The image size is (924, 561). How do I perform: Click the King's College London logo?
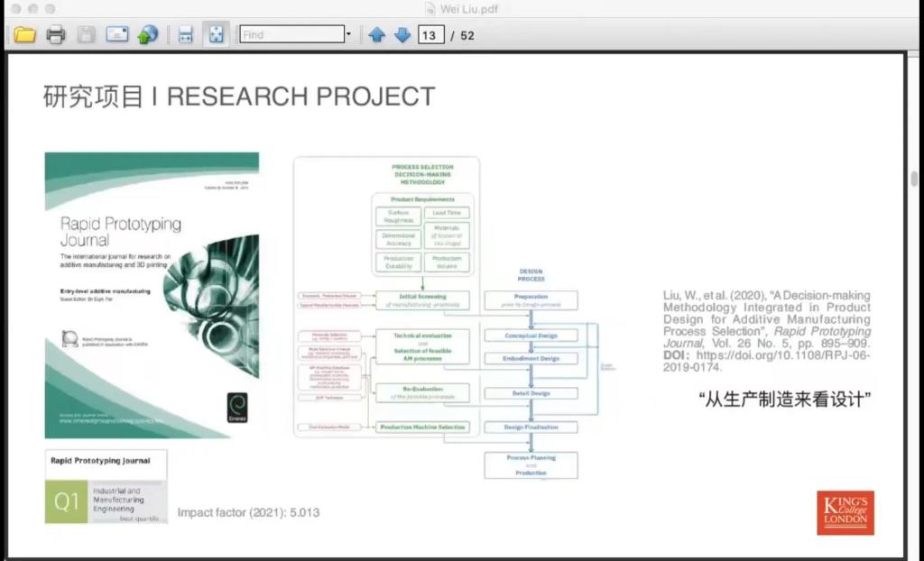pos(845,512)
